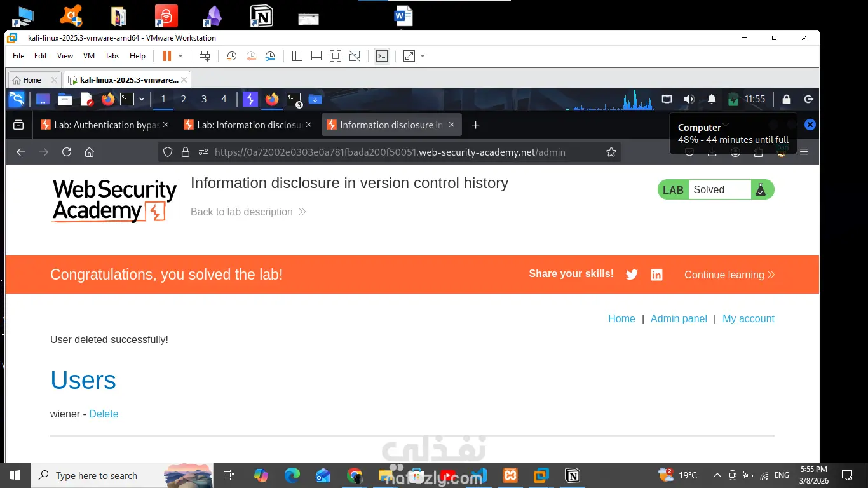Open the network connection indicator in Kali panel

coord(667,99)
